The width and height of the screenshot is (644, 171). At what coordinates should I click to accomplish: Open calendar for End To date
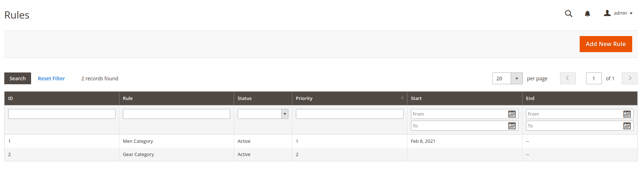pos(627,126)
